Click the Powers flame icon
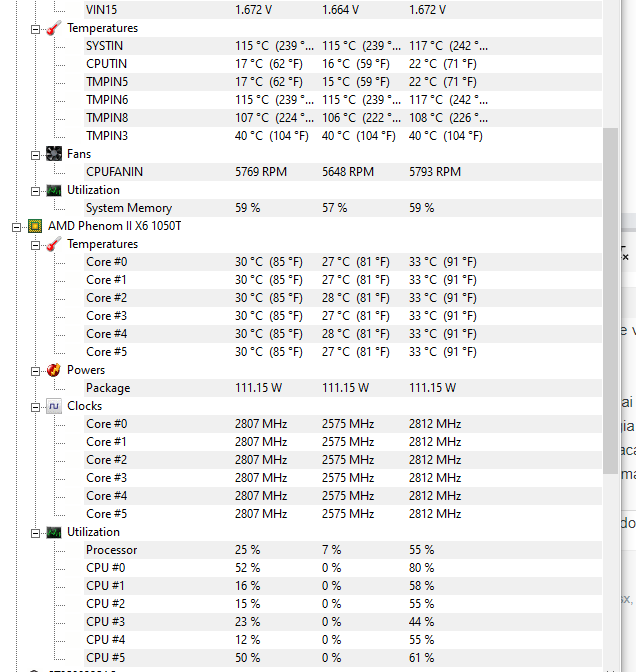This screenshot has width=636, height=672. coord(54,370)
